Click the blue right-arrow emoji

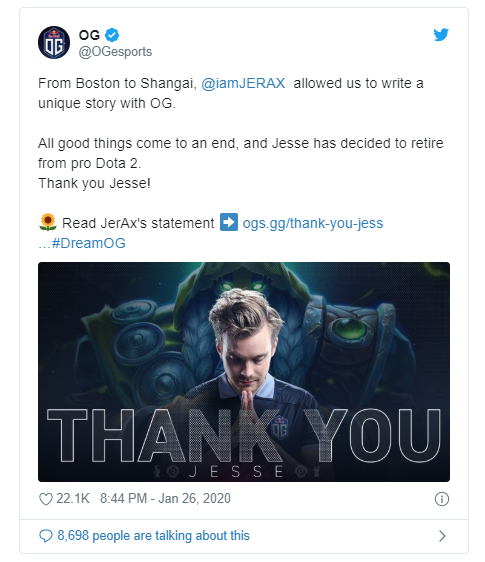[229, 222]
